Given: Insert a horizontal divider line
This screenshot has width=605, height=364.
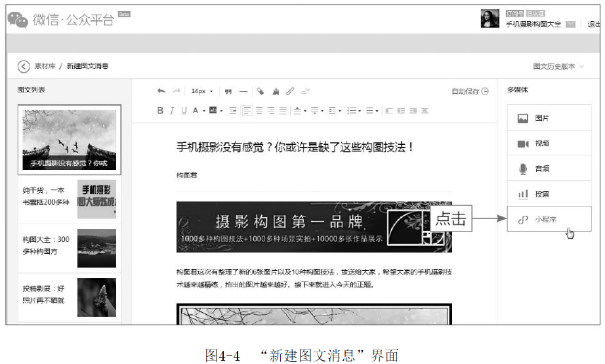Looking at the screenshot, I should tap(243, 91).
